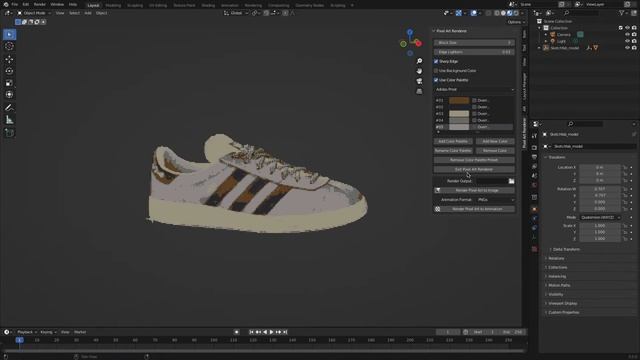This screenshot has width=640, height=360.
Task: Hide Light in outliner viewport
Action: tap(627, 41)
